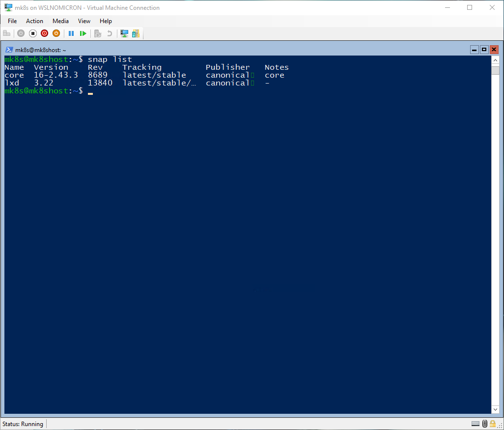This screenshot has height=430, width=504.
Task: Open the Media menu
Action: (60, 21)
